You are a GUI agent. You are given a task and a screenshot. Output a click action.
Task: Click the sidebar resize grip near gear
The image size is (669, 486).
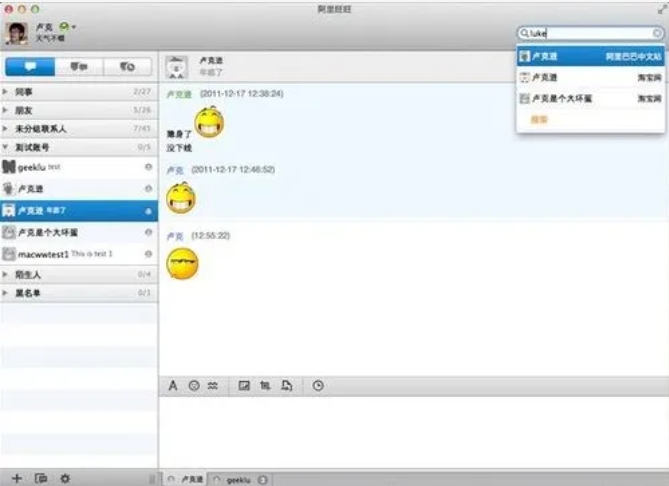pos(152,479)
